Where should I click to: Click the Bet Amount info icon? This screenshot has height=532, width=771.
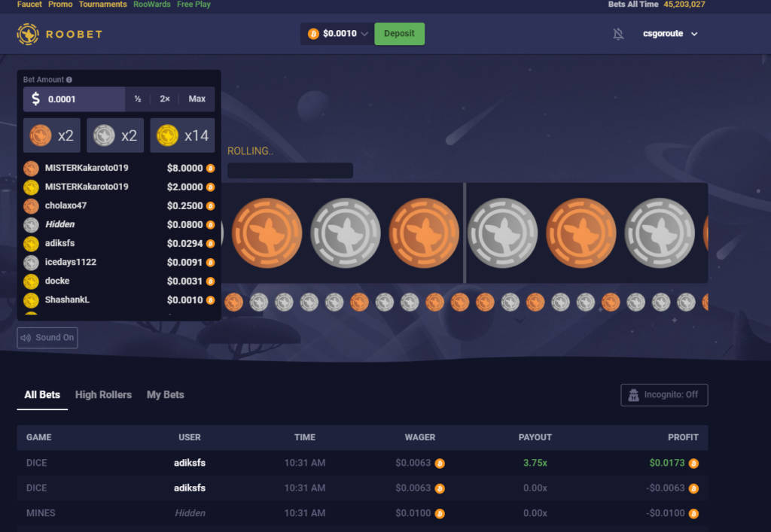pos(69,80)
